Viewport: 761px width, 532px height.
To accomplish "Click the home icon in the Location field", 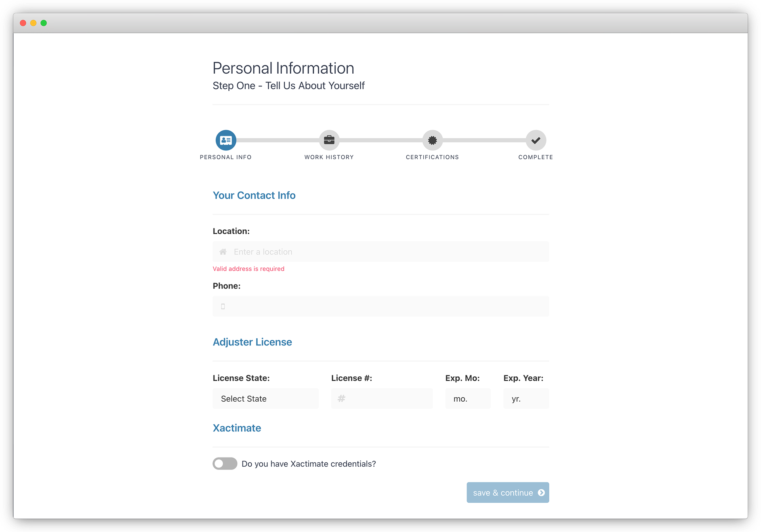I will pyautogui.click(x=223, y=252).
